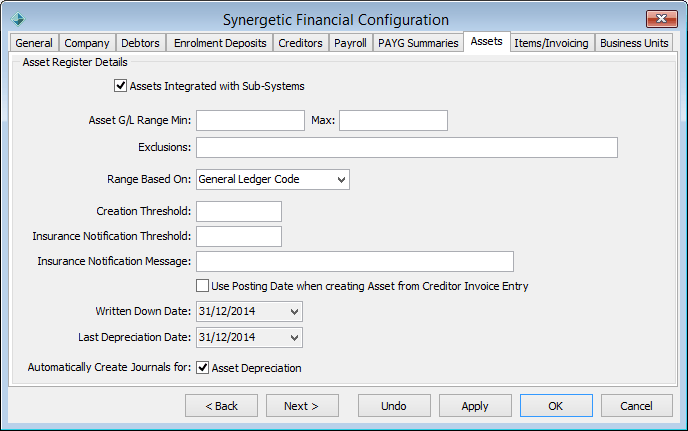Viewport: 688px width, 431px height.
Task: Confirm with the OK button
Action: click(556, 406)
